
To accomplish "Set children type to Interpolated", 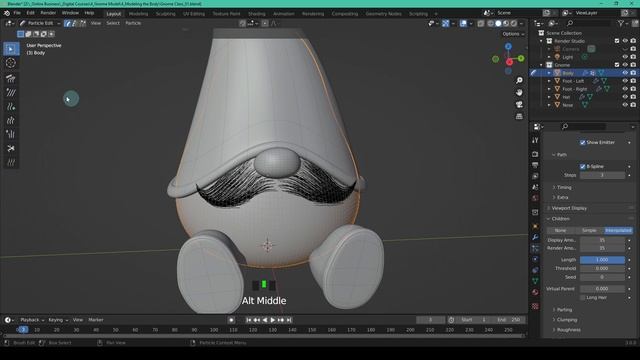I will [x=618, y=231].
